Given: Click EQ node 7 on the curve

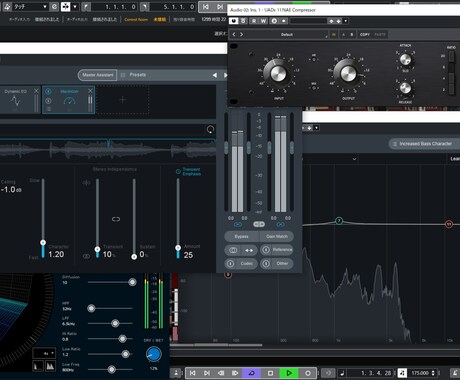Looking at the screenshot, I should [339, 221].
